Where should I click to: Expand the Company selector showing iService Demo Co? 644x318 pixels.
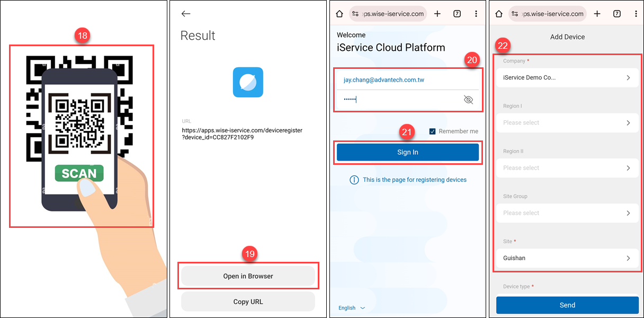[x=567, y=78]
